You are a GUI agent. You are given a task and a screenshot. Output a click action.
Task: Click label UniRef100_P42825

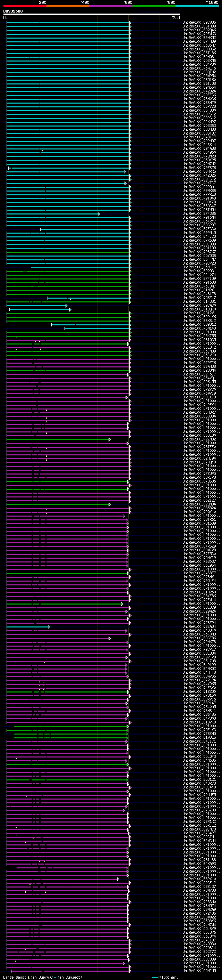coord(199,175)
